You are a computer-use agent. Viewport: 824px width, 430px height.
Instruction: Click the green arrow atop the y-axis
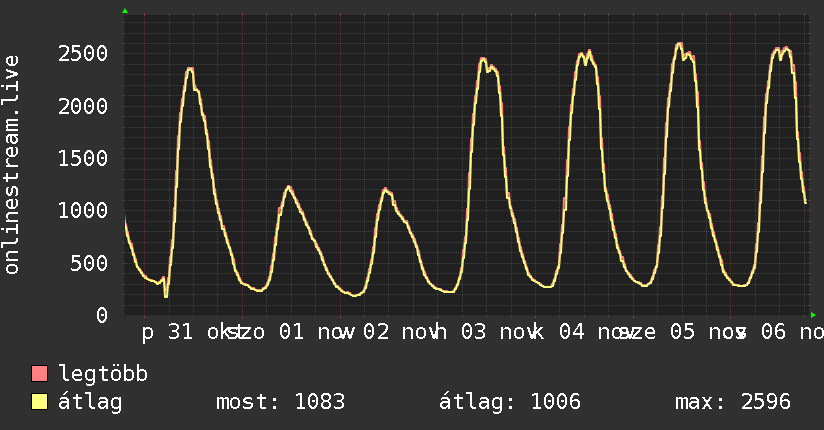click(125, 11)
